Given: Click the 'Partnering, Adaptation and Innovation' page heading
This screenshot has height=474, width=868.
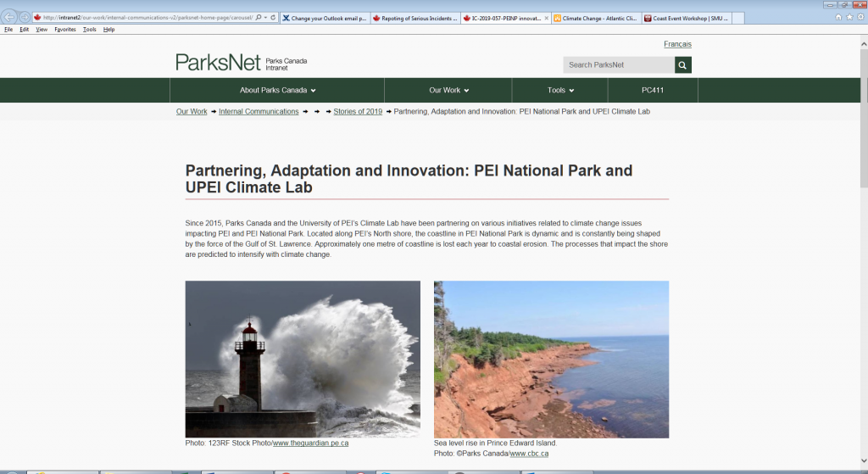Looking at the screenshot, I should point(409,179).
